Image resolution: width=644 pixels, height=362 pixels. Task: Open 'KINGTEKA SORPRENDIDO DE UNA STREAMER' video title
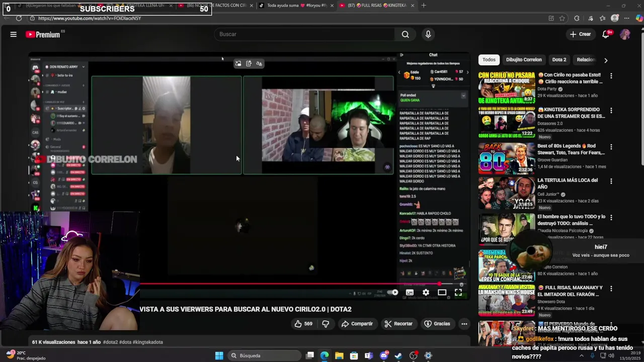click(x=571, y=113)
